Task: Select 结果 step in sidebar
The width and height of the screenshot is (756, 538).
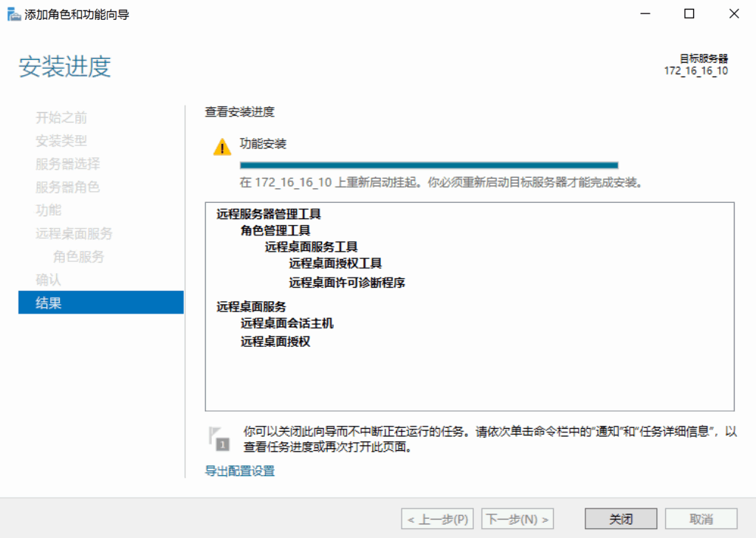Action: coord(100,303)
